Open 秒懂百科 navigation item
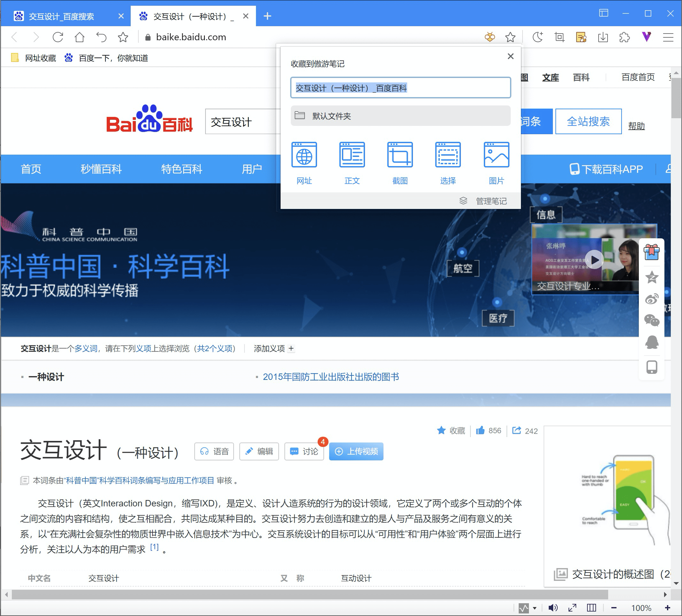 pyautogui.click(x=101, y=169)
